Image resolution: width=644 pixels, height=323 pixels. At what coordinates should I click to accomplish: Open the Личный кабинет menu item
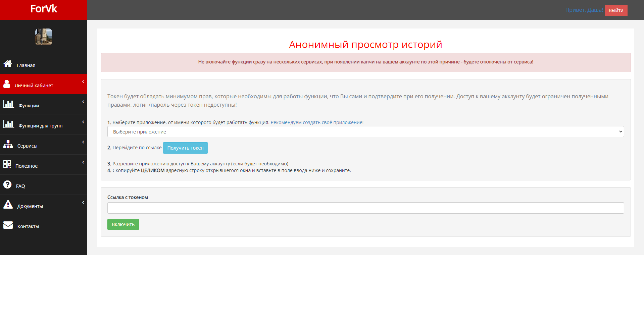pyautogui.click(x=44, y=84)
